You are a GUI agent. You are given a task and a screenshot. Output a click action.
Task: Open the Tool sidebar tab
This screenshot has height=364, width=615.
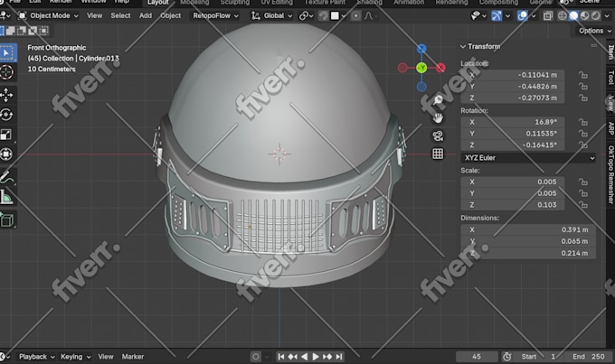(610, 78)
